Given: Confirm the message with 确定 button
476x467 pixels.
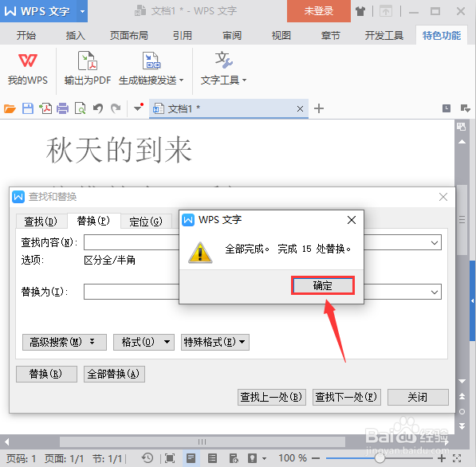Looking at the screenshot, I should (x=323, y=285).
